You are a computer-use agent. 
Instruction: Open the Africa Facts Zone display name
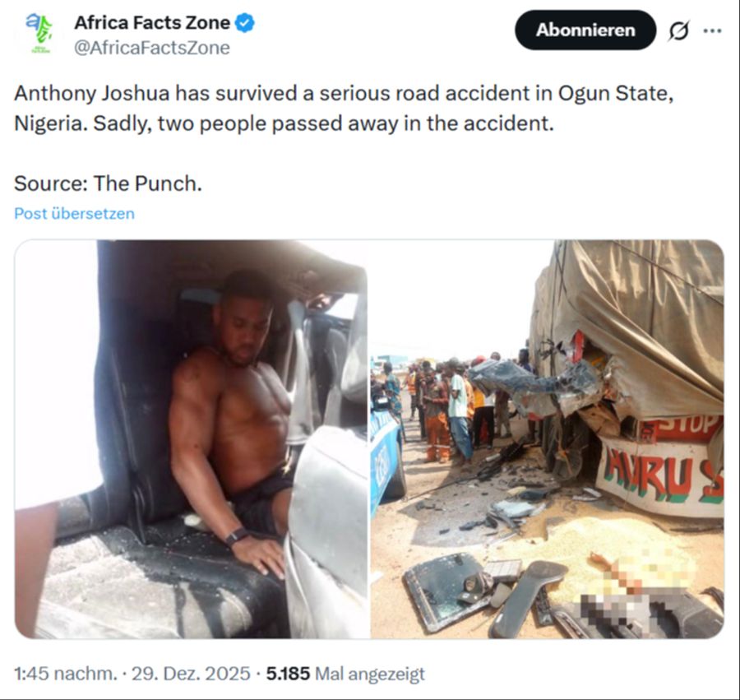coord(152,23)
